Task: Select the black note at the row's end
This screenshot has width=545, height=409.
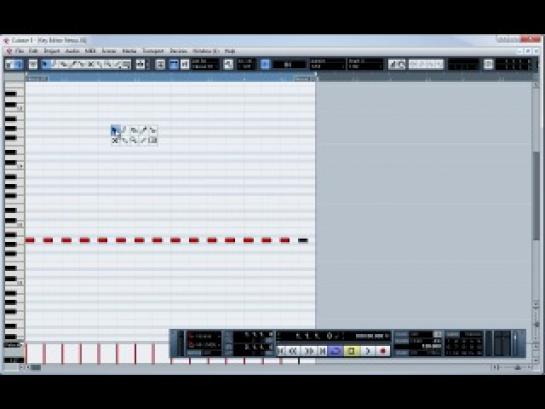Action: pos(303,240)
